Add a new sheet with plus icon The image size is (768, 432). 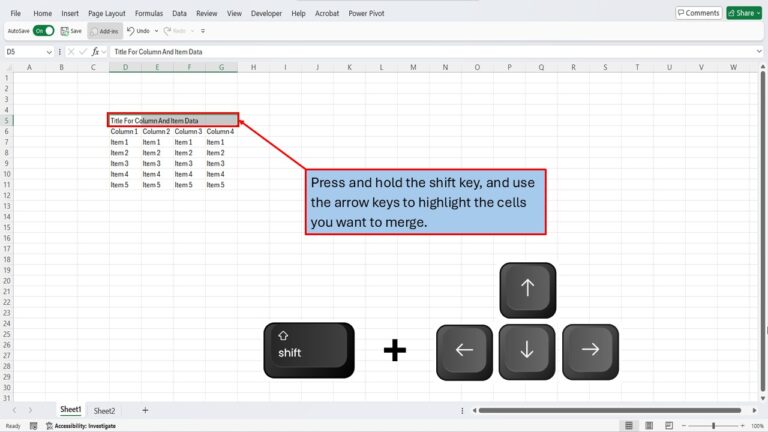(145, 410)
